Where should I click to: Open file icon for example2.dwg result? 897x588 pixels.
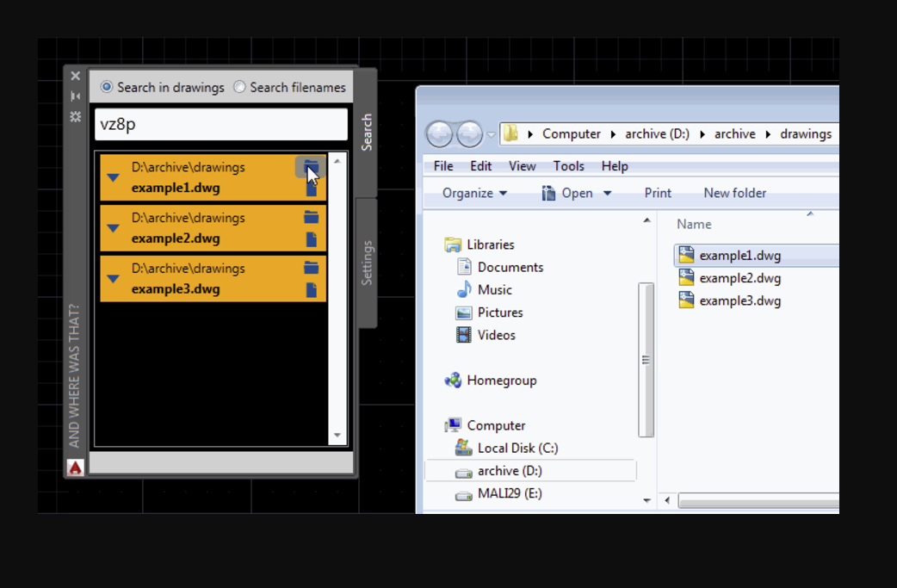pyautogui.click(x=312, y=239)
